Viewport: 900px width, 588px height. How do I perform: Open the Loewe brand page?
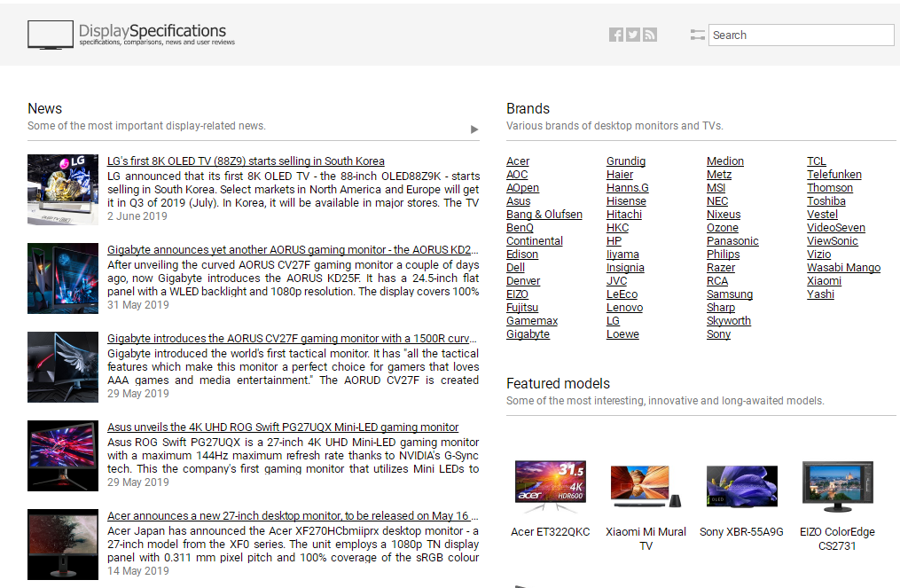tap(622, 334)
